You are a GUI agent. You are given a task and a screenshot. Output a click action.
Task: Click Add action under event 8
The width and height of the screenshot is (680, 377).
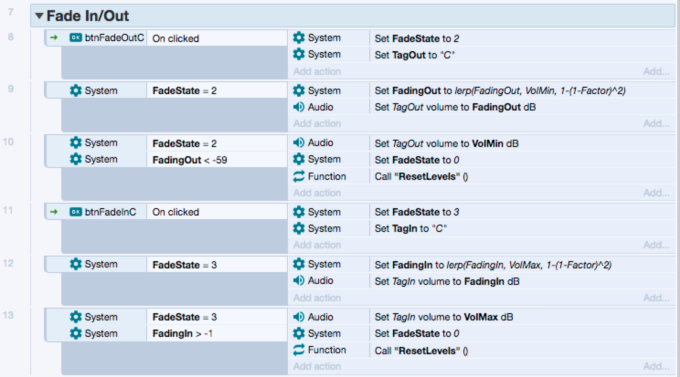(317, 72)
